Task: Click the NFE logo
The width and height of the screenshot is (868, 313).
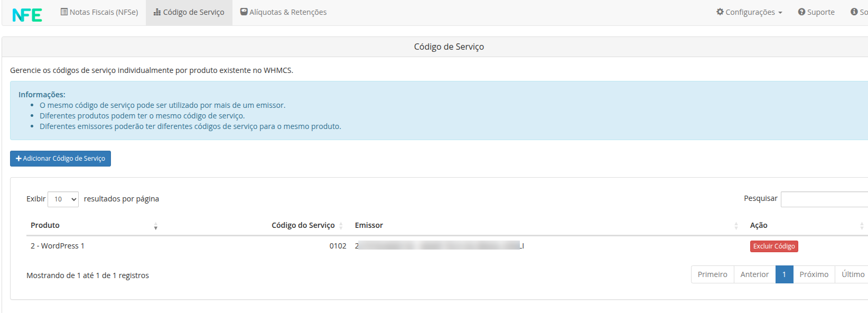Action: pos(27,15)
